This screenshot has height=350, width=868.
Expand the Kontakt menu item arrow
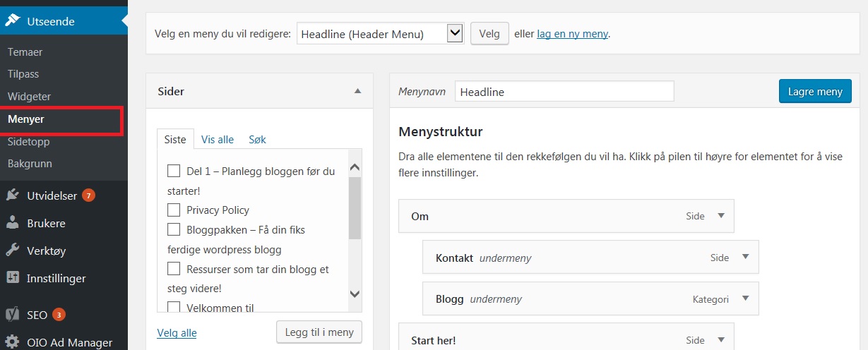pyautogui.click(x=745, y=257)
